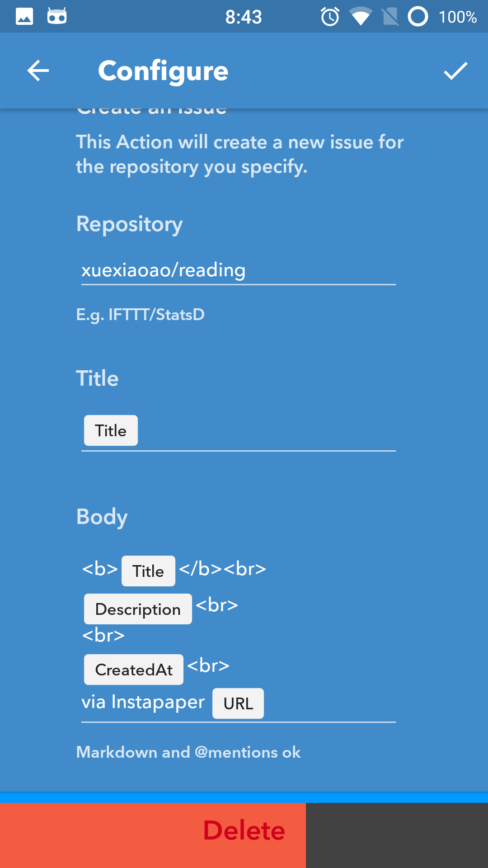Image resolution: width=488 pixels, height=868 pixels.
Task: Tap the back arrow icon
Action: 38,71
